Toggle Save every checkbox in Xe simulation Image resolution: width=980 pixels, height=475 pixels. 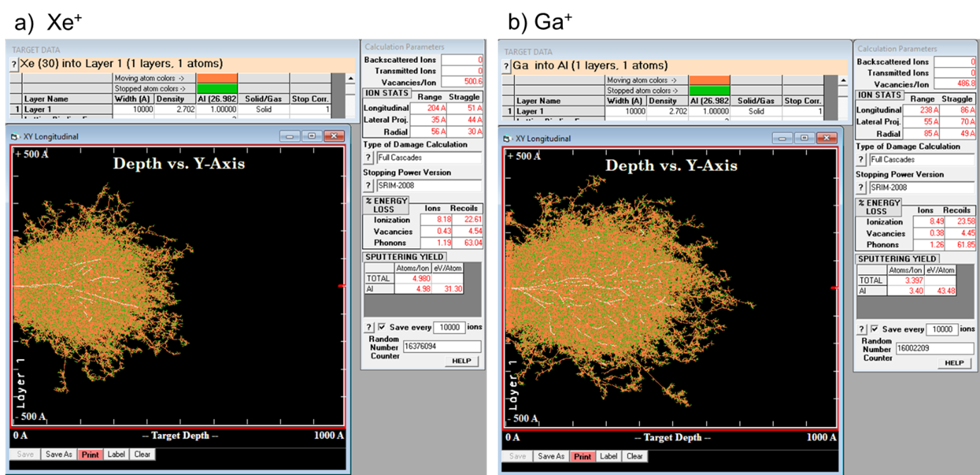click(x=382, y=327)
